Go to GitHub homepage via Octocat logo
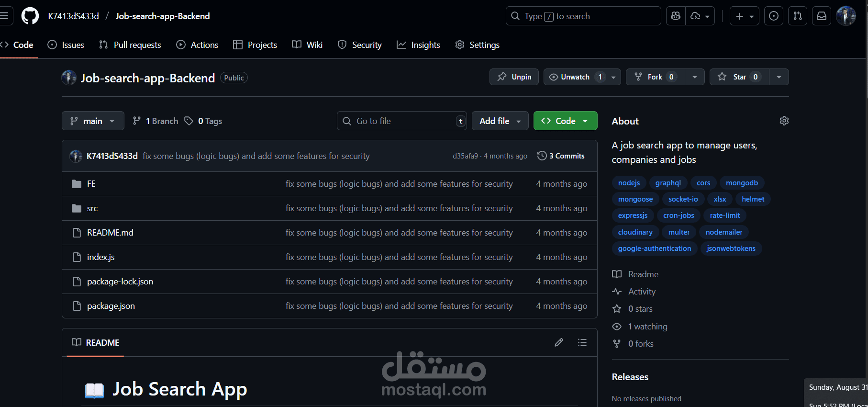868x407 pixels. pyautogui.click(x=30, y=16)
